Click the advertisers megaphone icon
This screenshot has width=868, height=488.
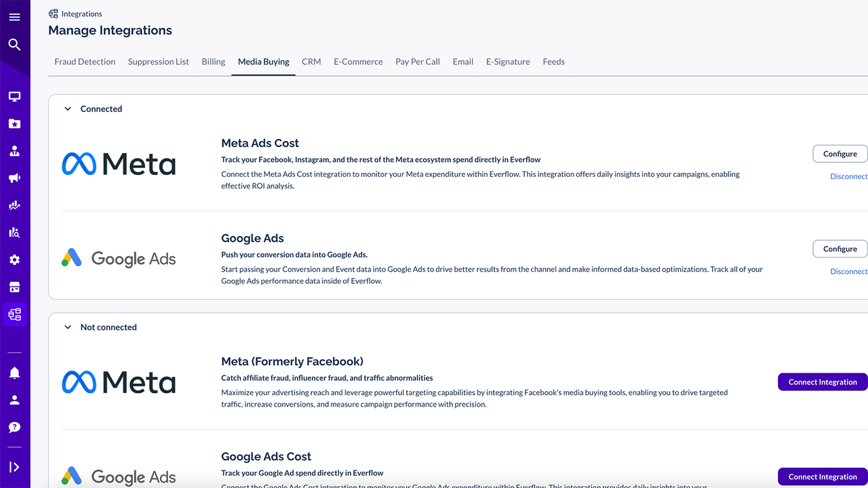pyautogui.click(x=15, y=178)
